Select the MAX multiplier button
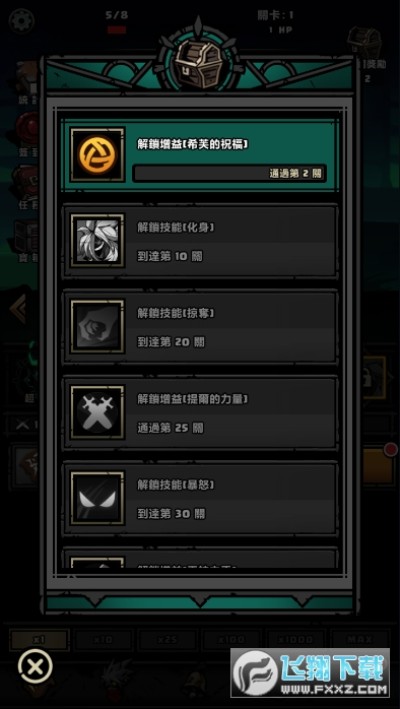This screenshot has height=709, width=400. [360, 639]
